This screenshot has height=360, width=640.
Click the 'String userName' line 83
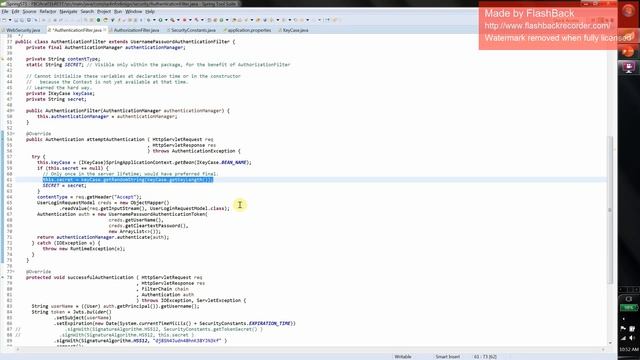[116, 306]
